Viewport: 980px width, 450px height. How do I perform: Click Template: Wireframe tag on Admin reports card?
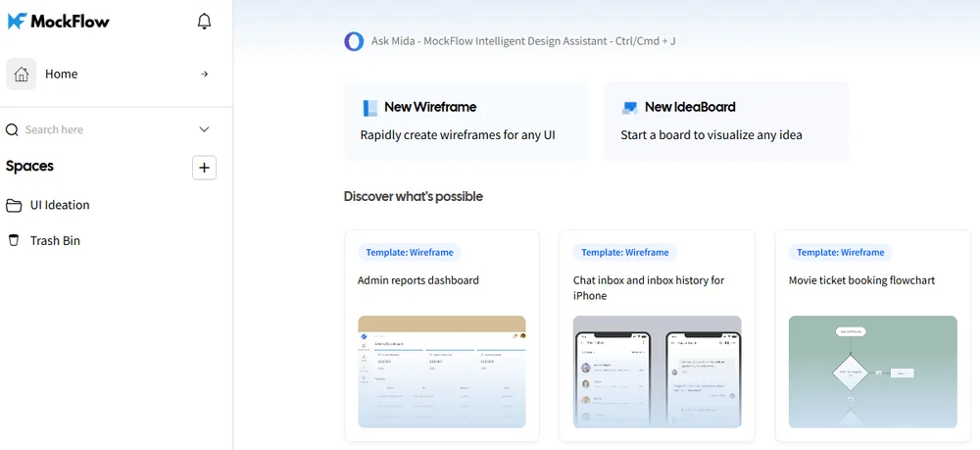point(410,253)
